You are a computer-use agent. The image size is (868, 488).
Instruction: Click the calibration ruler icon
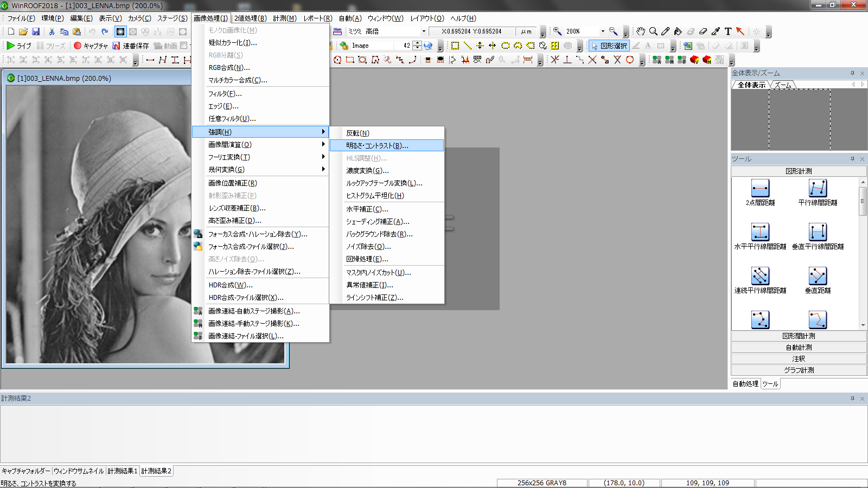[x=337, y=31]
